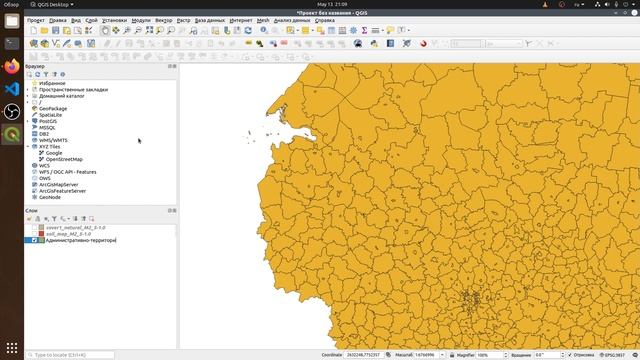This screenshot has width=640, height=360.
Task: Filter the Layers legend funnel icon
Action: point(54,219)
